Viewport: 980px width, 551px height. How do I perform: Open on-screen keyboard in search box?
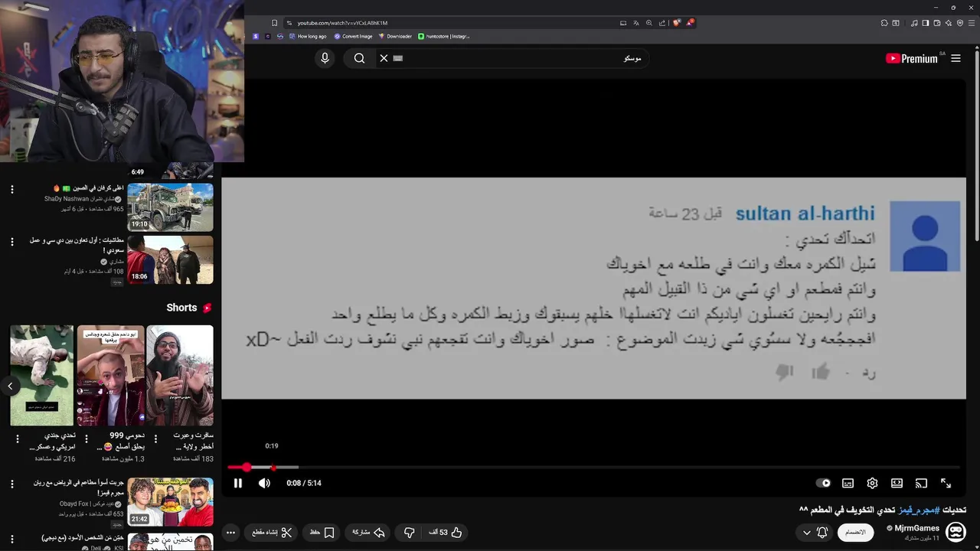tap(398, 58)
